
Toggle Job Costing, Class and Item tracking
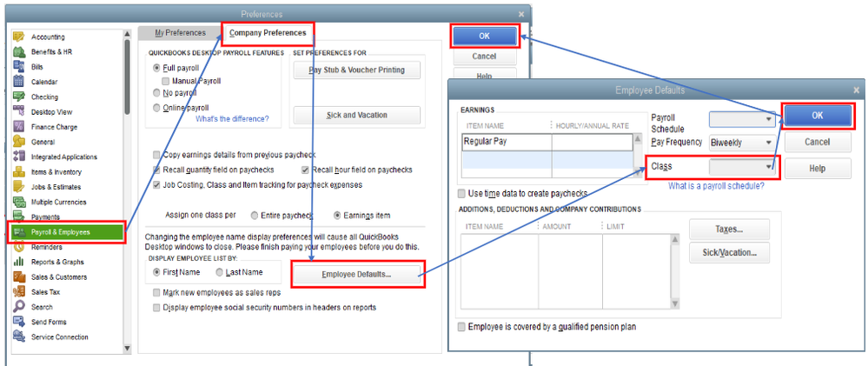point(156,184)
